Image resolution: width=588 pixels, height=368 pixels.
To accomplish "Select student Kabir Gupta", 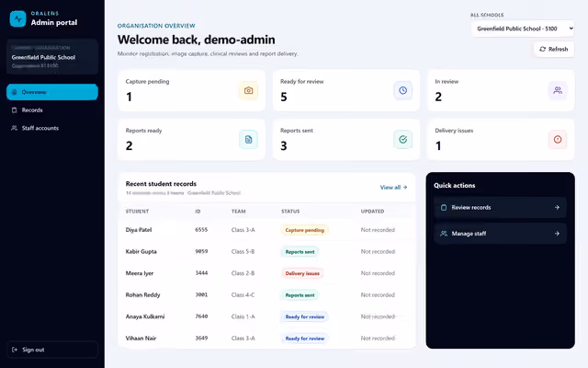I will point(141,251).
